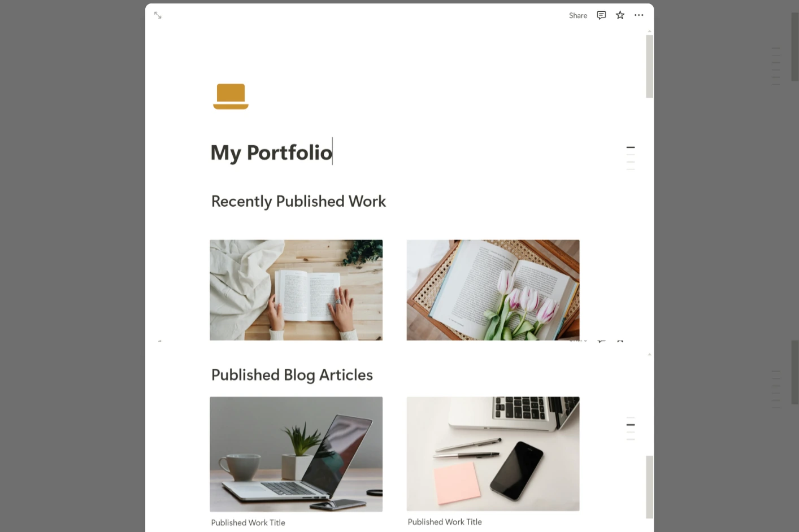Screen dimensions: 799x532
Task: Click the Share button
Action: 578,15
